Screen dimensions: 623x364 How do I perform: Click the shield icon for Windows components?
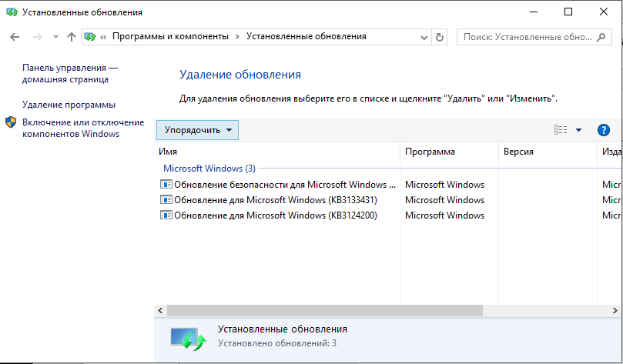point(11,122)
